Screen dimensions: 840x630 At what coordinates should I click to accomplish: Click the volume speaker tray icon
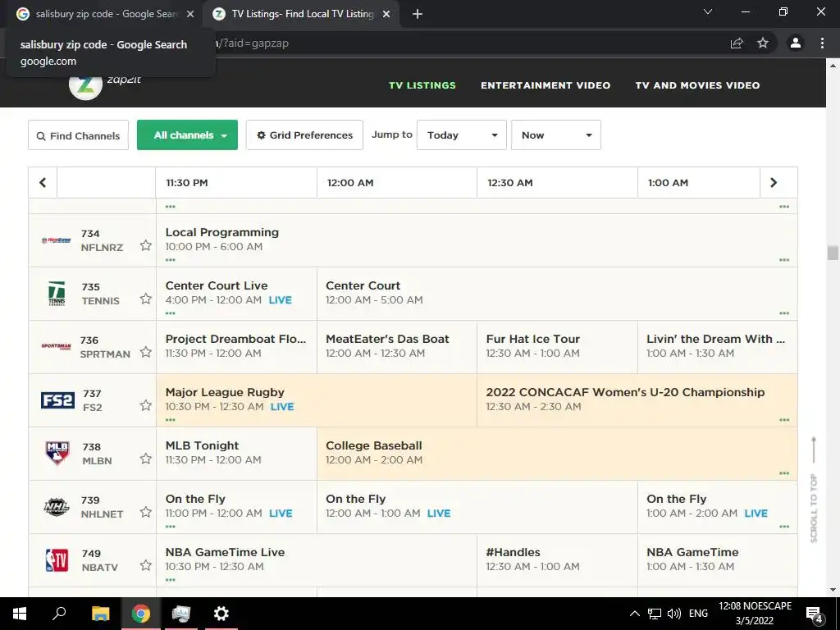[674, 614]
